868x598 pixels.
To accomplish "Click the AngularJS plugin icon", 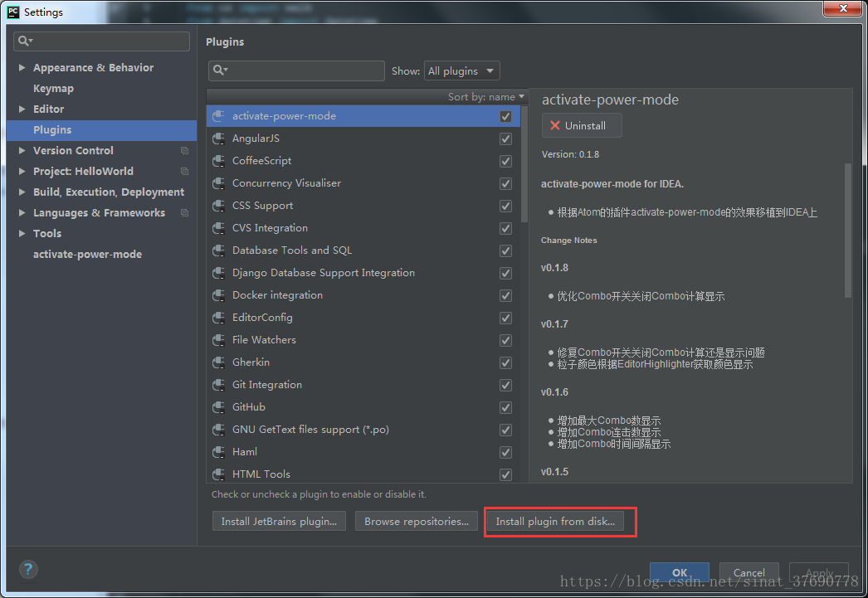I will tap(218, 139).
